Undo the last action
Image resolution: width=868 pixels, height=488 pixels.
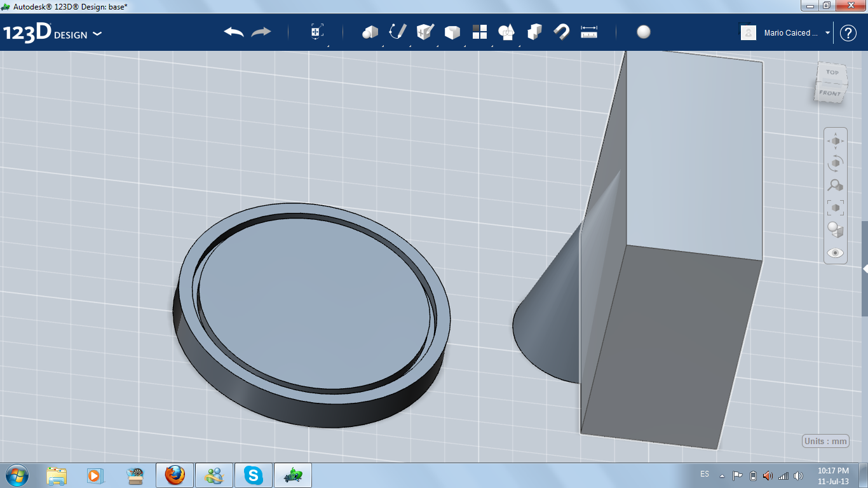[x=234, y=32]
